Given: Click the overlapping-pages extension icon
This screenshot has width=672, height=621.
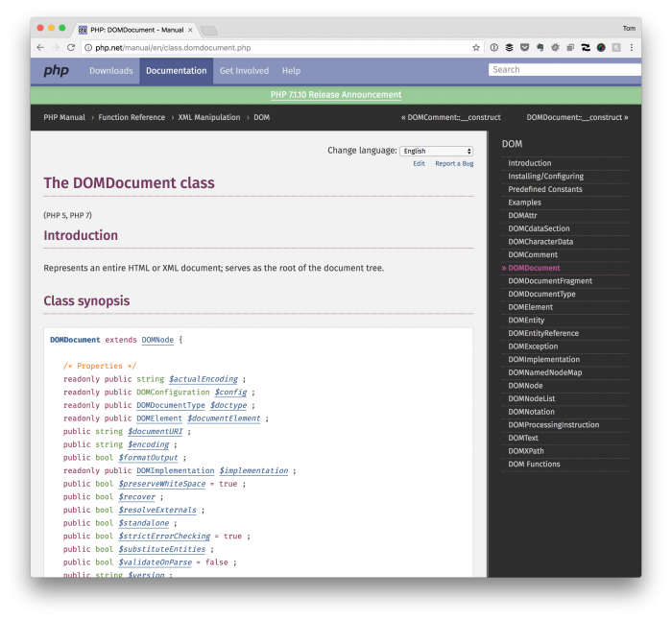Looking at the screenshot, I should tap(570, 48).
